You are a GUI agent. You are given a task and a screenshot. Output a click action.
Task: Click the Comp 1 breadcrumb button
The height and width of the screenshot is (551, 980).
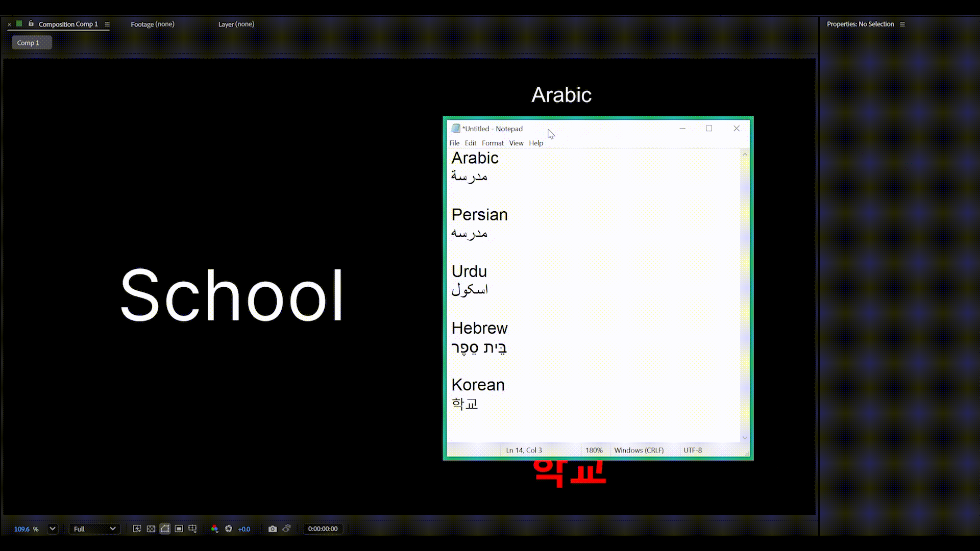pos(32,43)
